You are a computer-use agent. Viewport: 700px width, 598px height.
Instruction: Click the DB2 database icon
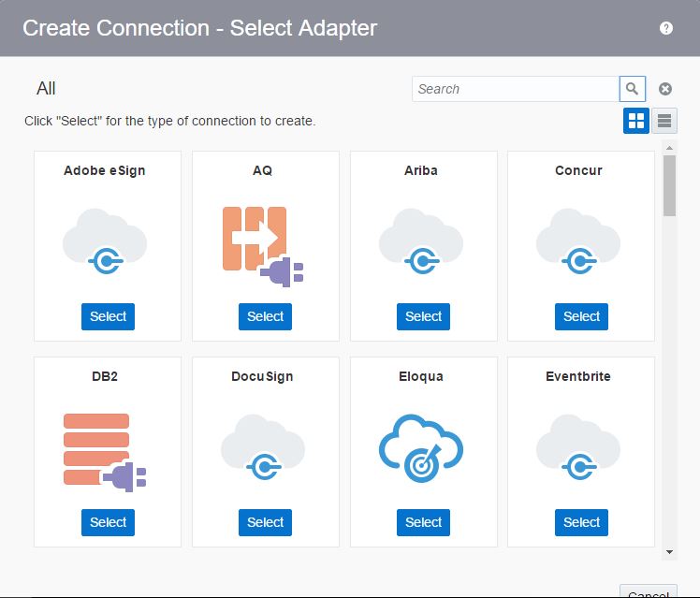(105, 453)
